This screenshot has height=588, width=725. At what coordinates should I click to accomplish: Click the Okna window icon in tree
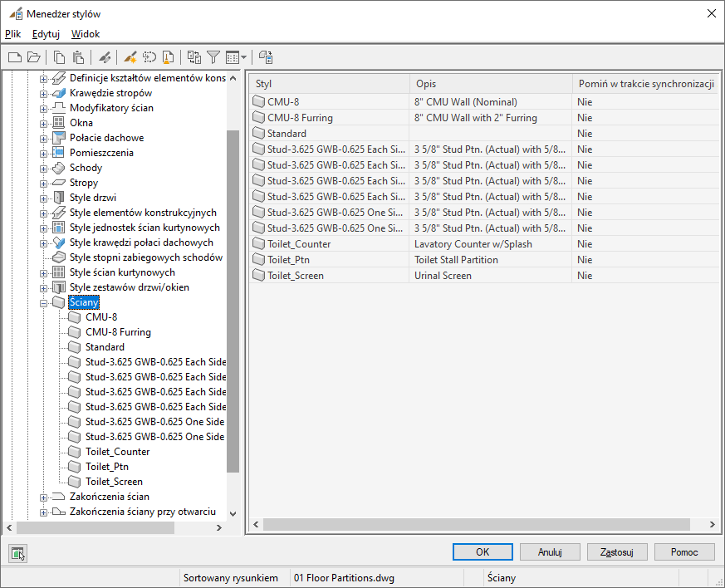(58, 123)
